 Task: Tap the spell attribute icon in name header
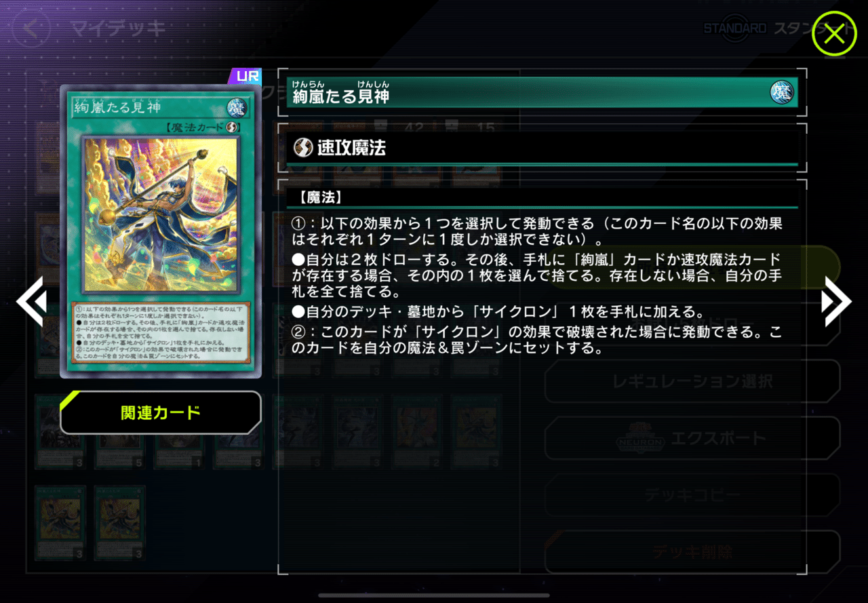click(x=782, y=92)
